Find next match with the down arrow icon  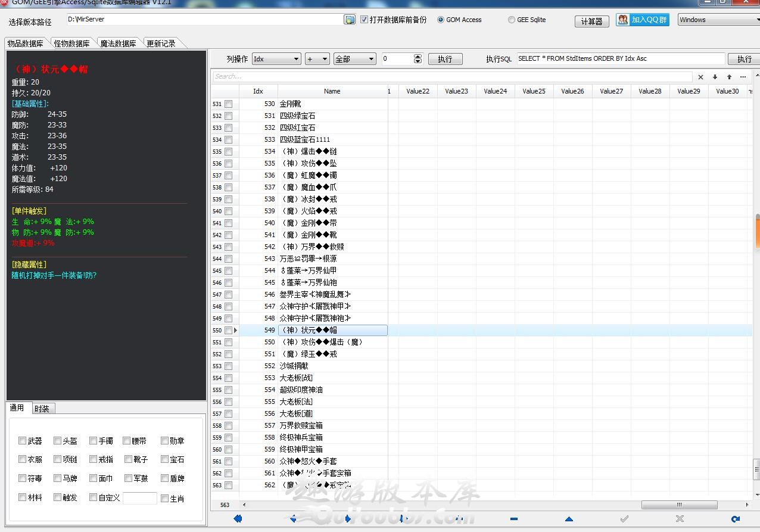[x=715, y=77]
